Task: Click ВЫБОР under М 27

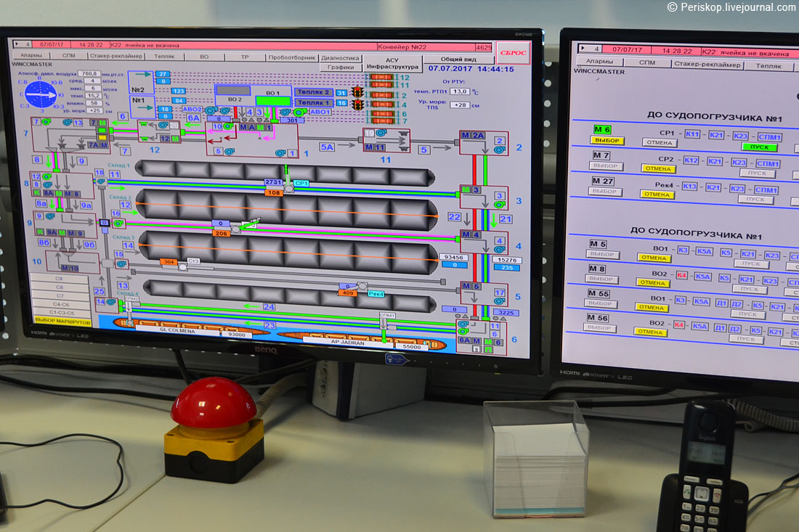Action: (604, 192)
